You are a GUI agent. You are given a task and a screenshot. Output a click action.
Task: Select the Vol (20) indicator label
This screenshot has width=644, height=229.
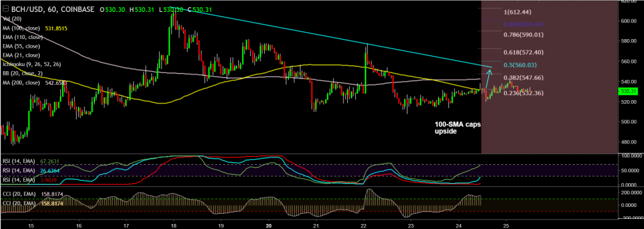tap(12, 19)
